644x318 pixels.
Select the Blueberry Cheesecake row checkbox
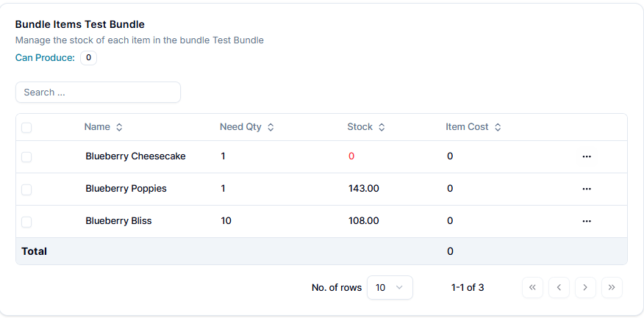(x=26, y=156)
